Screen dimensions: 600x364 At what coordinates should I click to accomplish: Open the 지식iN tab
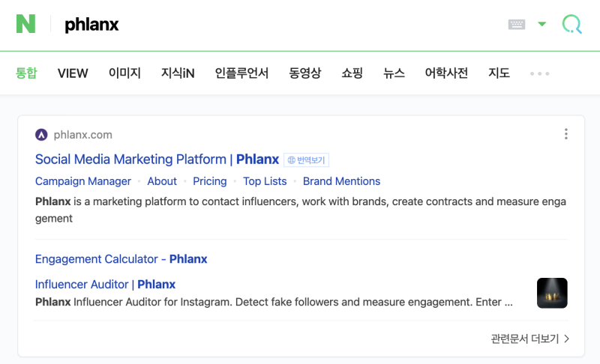[178, 73]
